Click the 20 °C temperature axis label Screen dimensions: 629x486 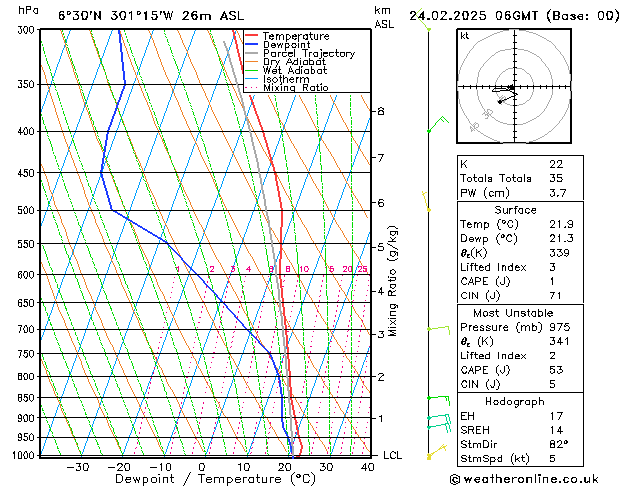coord(284,468)
